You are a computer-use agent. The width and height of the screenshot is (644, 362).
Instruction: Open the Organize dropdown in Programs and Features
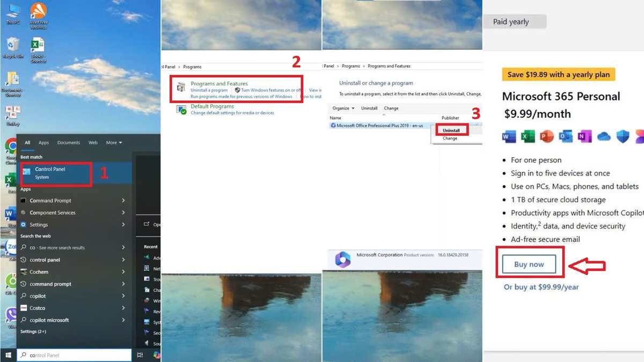pos(343,108)
